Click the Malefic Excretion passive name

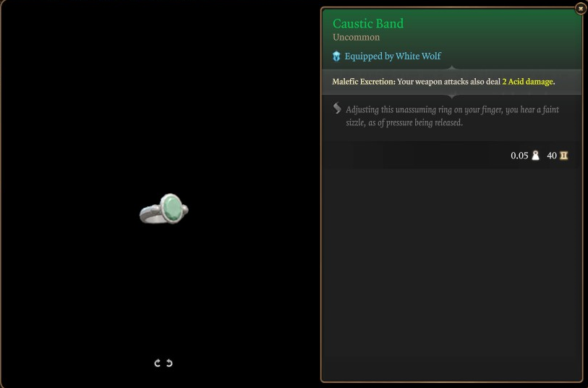coord(363,81)
